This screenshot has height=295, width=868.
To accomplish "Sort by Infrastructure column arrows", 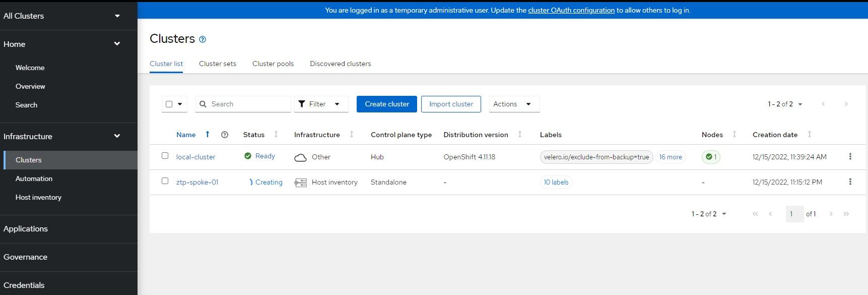I will point(352,134).
